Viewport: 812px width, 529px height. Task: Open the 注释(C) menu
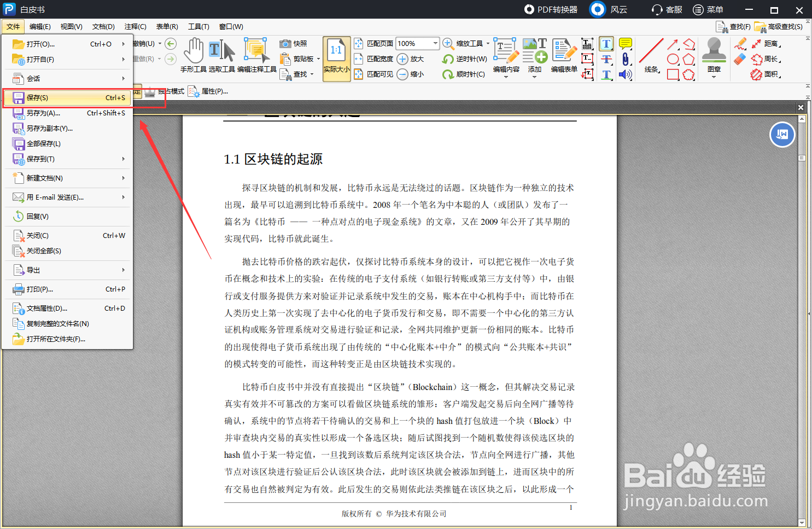135,26
